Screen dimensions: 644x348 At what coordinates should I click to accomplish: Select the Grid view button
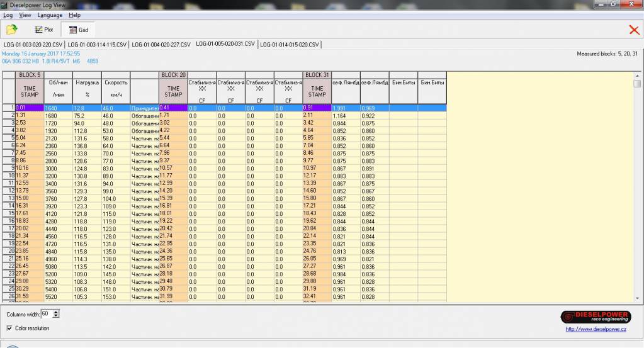[78, 30]
